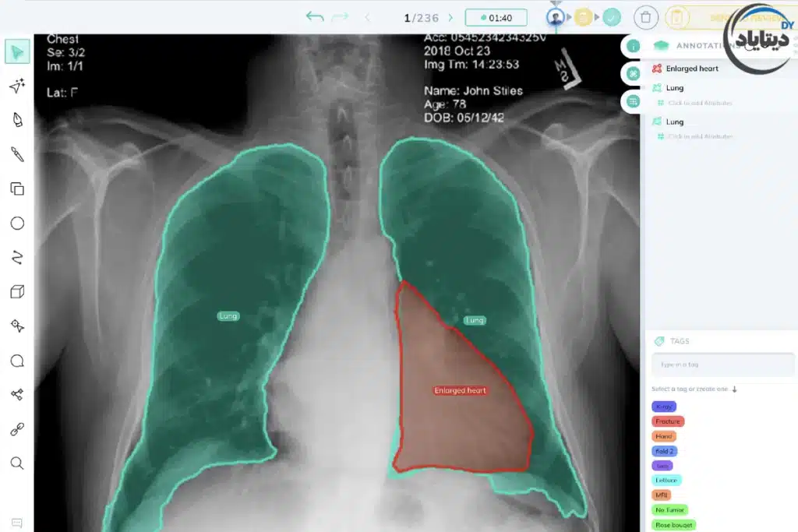The image size is (798, 532).
Task: Select the first Lung annotation entry
Action: 675,88
